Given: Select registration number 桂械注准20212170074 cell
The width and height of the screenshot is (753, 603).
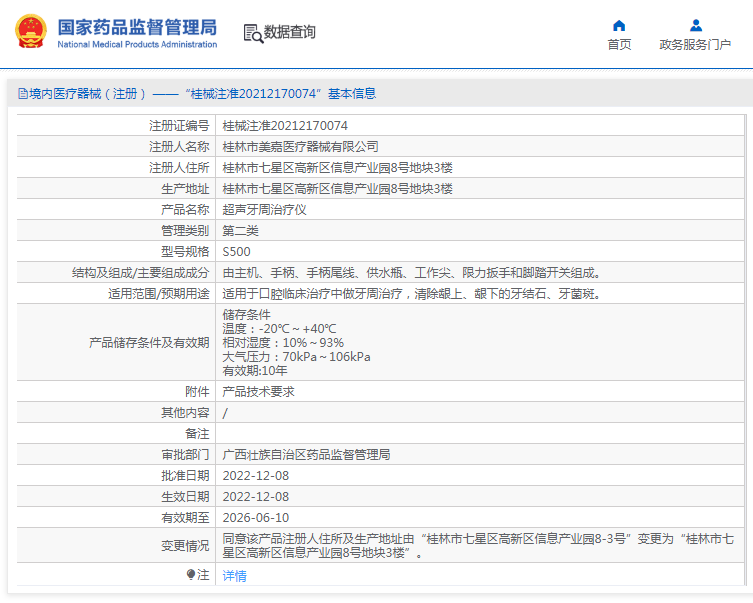Looking at the screenshot, I should click(x=285, y=126).
